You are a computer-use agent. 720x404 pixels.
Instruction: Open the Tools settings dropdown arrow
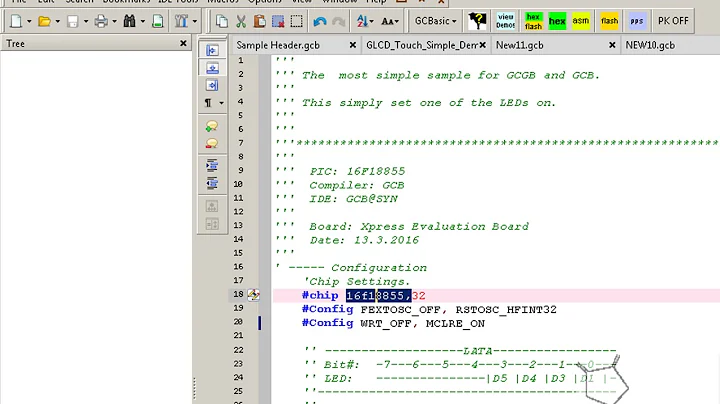tap(195, 21)
